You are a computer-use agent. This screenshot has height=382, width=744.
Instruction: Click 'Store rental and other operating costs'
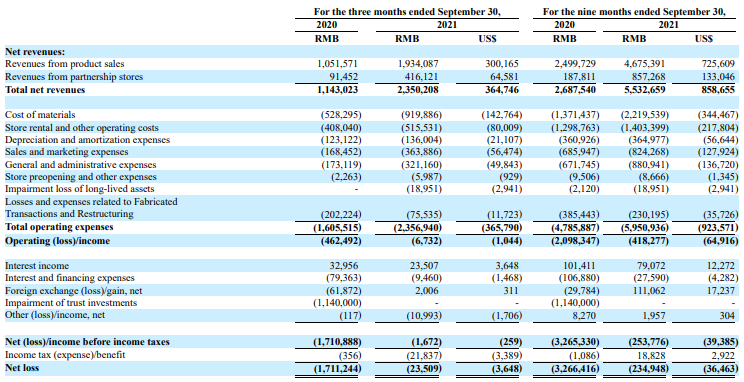82,128
